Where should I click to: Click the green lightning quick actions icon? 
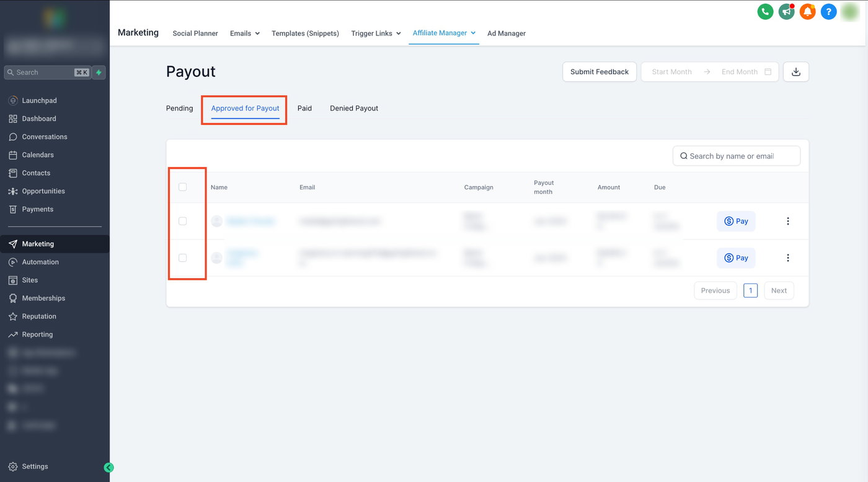[99, 73]
